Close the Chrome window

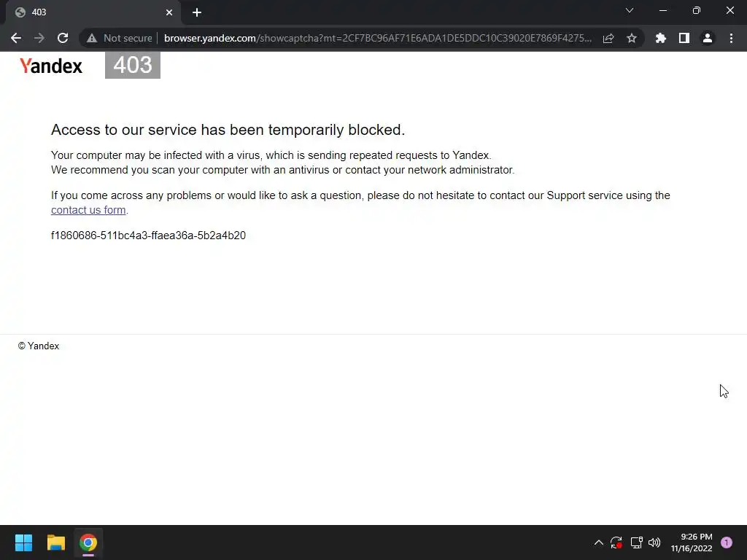[729, 10]
